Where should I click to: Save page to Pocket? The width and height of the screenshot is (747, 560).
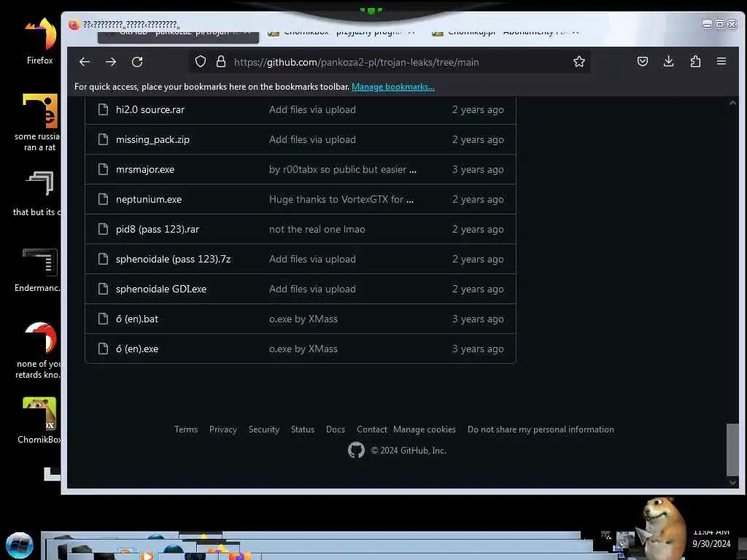(x=642, y=61)
